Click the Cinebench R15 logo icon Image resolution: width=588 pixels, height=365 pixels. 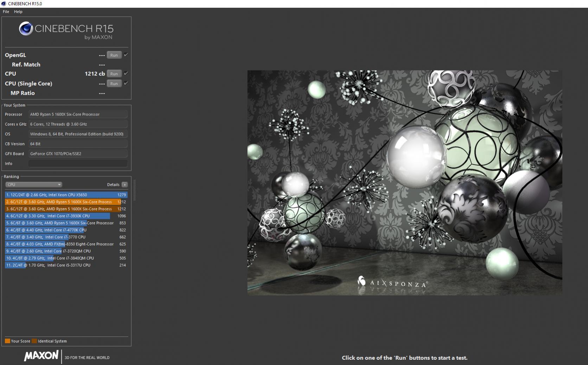click(26, 29)
